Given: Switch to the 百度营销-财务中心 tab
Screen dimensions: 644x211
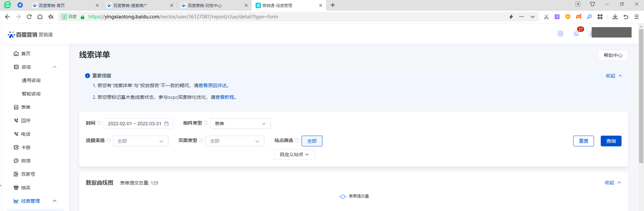Looking at the screenshot, I should pos(205,5).
